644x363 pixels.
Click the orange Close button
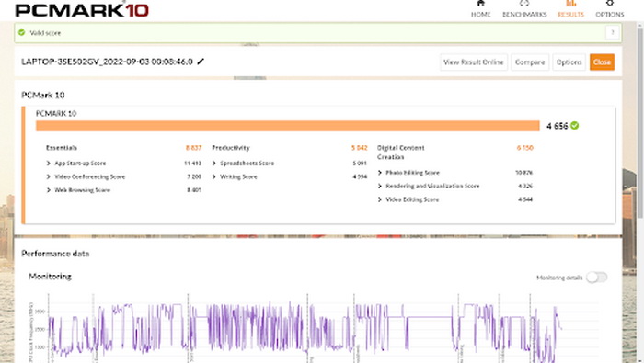point(602,62)
